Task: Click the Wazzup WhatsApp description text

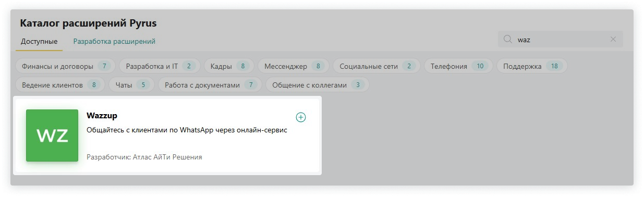Action: tap(187, 130)
